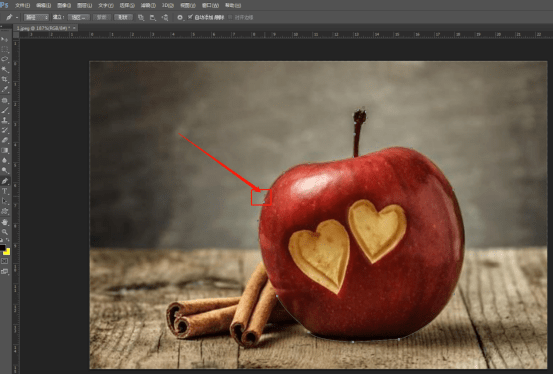Expand the Pen tool preset picker arrow
This screenshot has width=554, height=375.
pyautogui.click(x=17, y=17)
